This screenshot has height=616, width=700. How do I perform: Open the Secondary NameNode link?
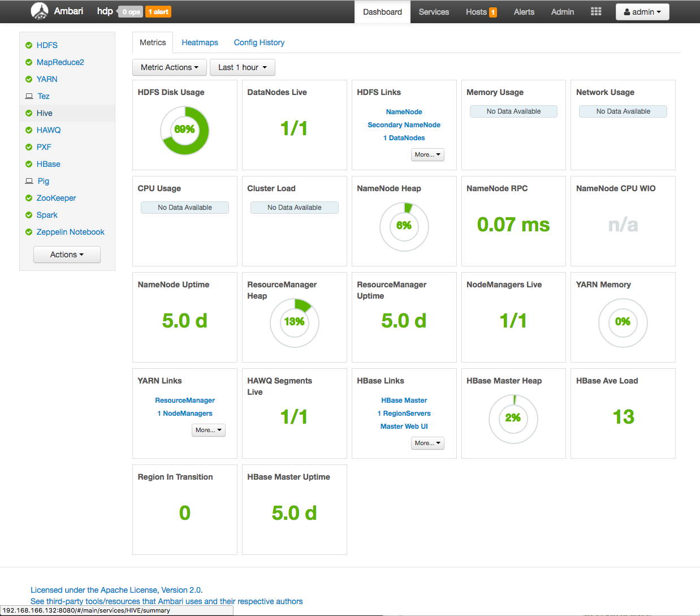pyautogui.click(x=404, y=125)
